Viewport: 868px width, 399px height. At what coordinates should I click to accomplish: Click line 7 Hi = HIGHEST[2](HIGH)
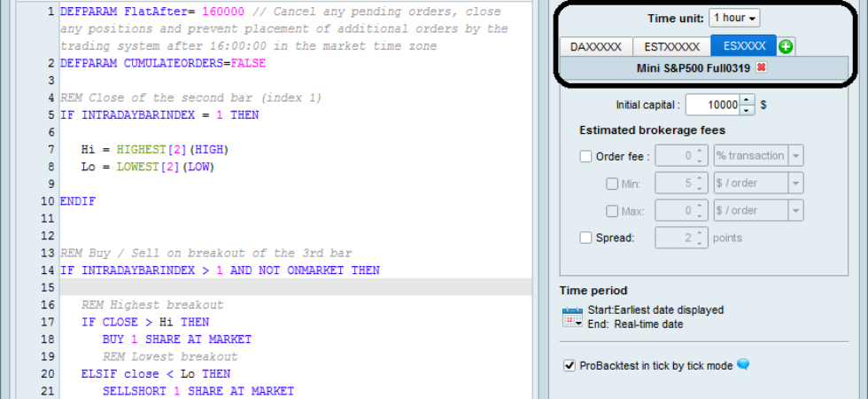[x=155, y=150]
